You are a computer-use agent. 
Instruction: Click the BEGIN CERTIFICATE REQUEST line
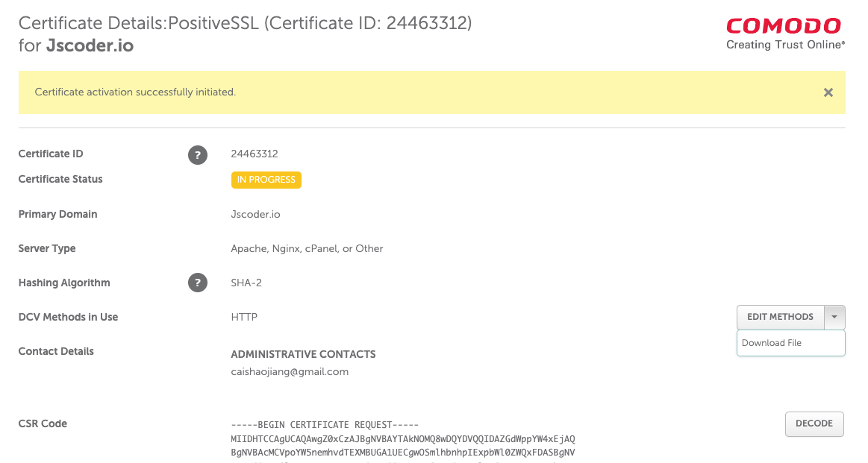325,425
